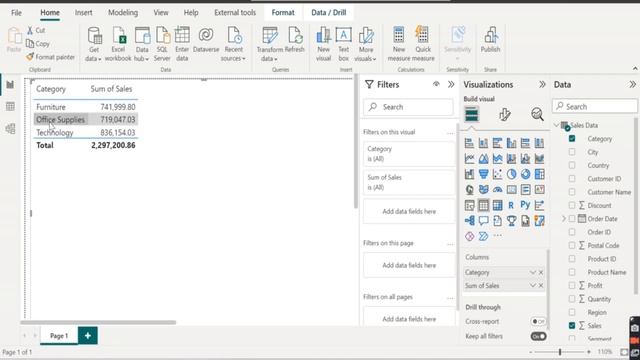The width and height of the screenshot is (640, 360).
Task: Toggle Keep all filters switch
Action: pos(538,336)
